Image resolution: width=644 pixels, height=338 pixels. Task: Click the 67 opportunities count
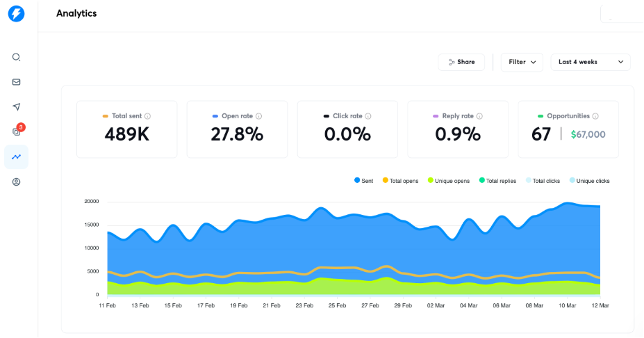coord(541,134)
